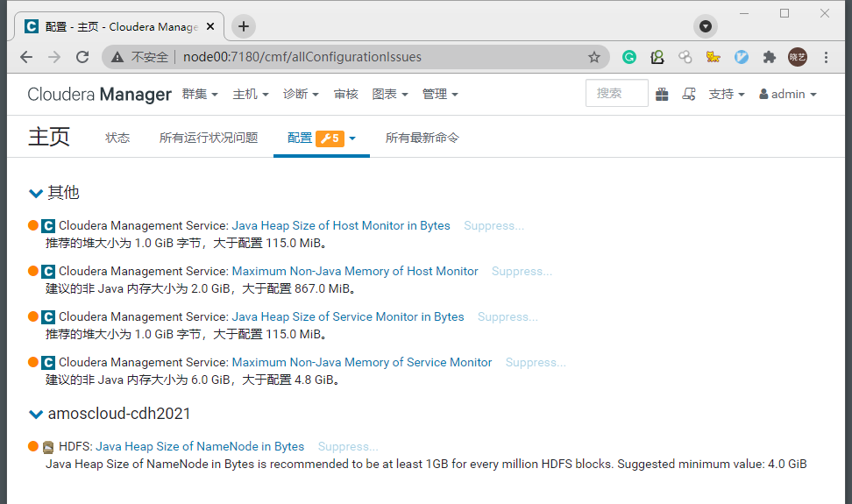
Task: Open the green figure extension icon
Action: (657, 57)
